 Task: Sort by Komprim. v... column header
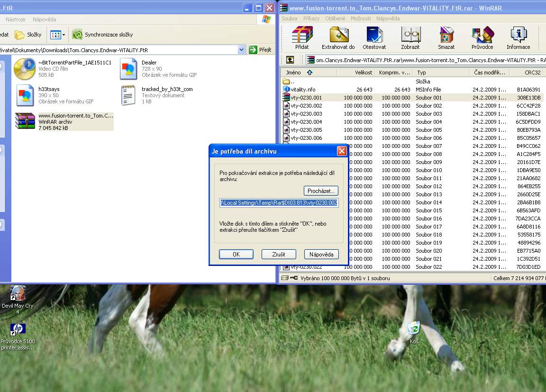click(x=394, y=73)
